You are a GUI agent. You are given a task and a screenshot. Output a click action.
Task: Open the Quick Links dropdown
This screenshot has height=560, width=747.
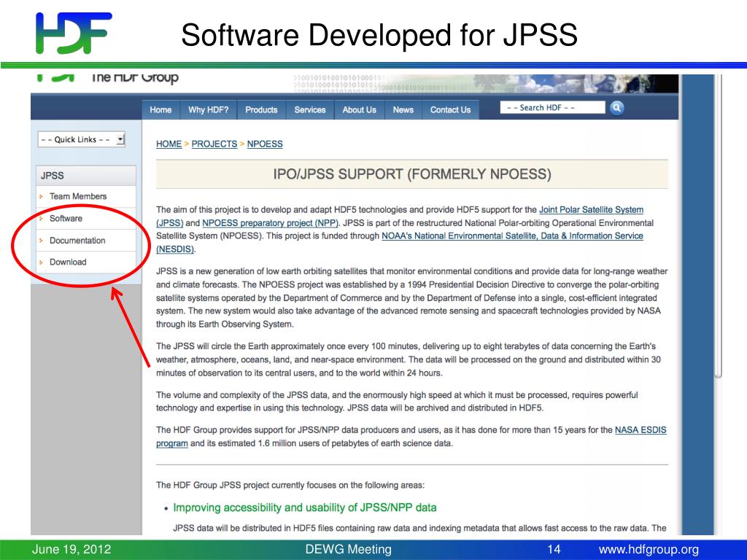(82, 139)
